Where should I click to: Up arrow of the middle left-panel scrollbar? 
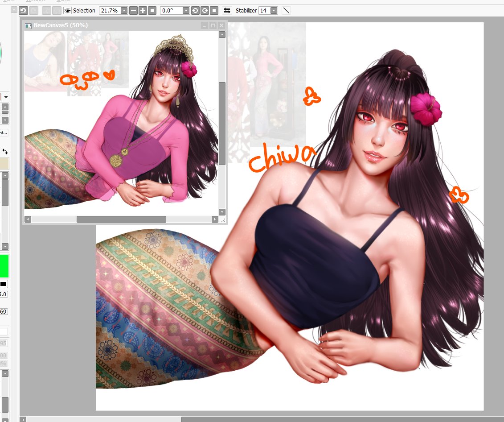click(x=5, y=175)
